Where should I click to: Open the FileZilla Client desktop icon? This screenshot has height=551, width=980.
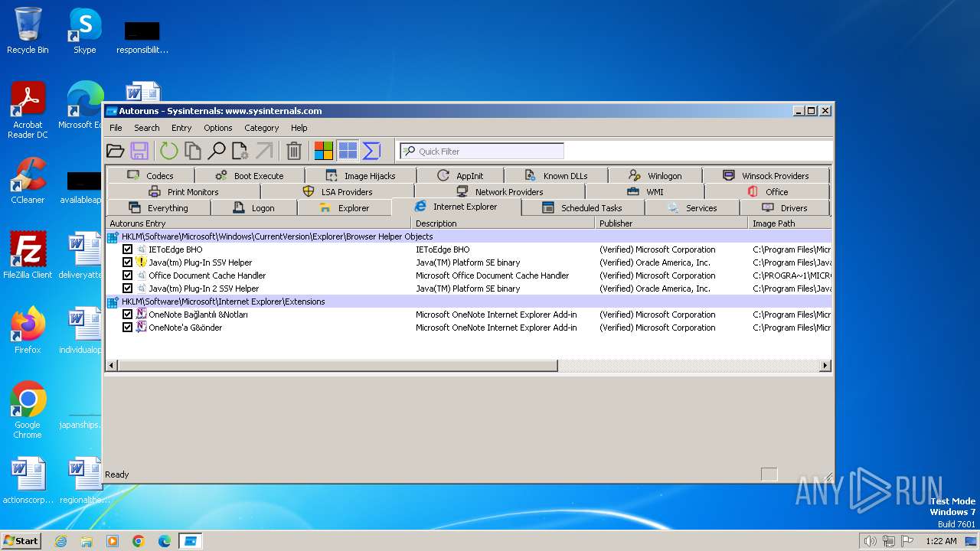coord(28,256)
